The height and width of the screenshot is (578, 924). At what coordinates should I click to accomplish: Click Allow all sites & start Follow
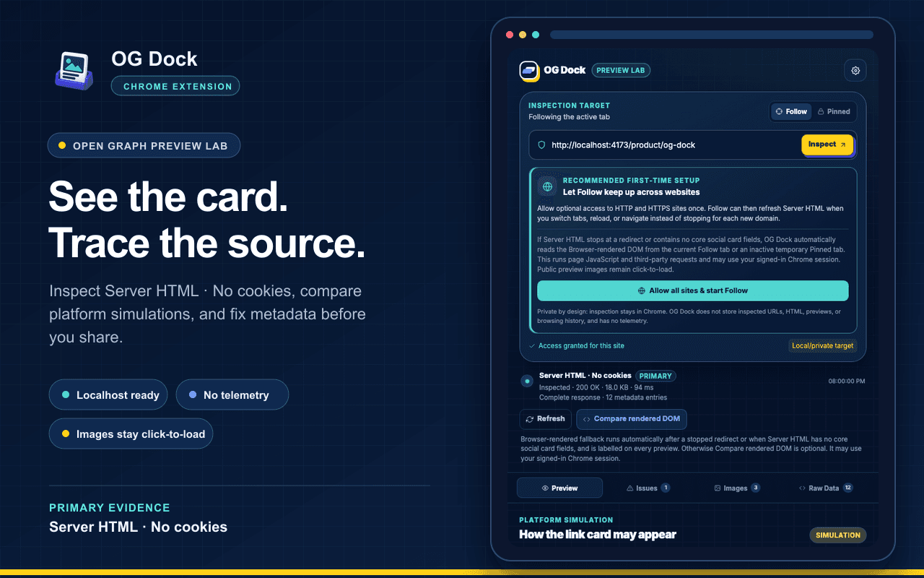[x=693, y=290]
